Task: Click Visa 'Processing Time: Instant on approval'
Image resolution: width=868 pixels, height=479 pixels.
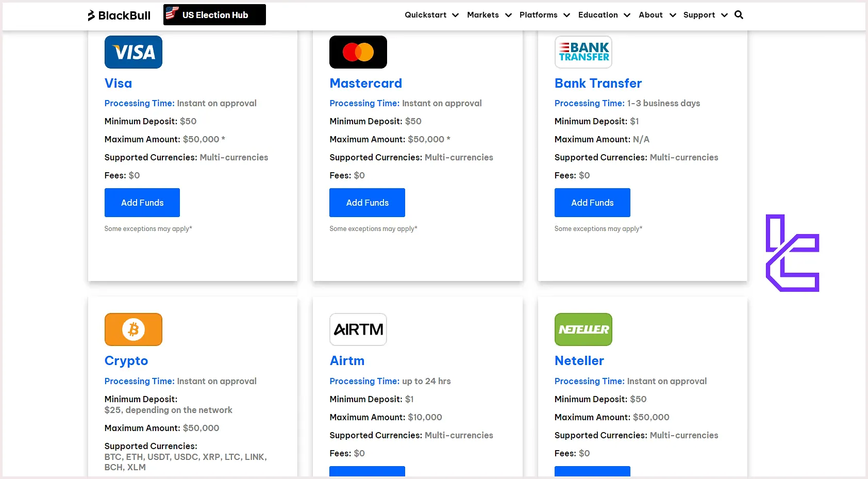Action: [x=180, y=103]
